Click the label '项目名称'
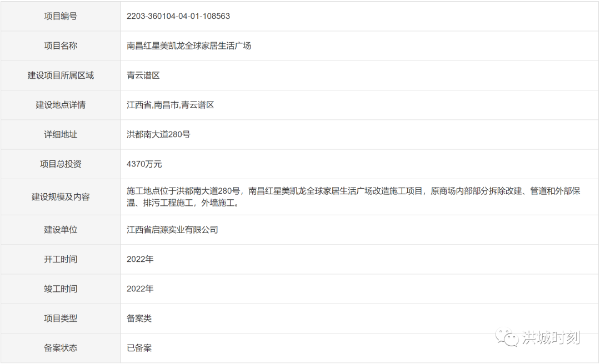The width and height of the screenshot is (600, 364). 61,46
